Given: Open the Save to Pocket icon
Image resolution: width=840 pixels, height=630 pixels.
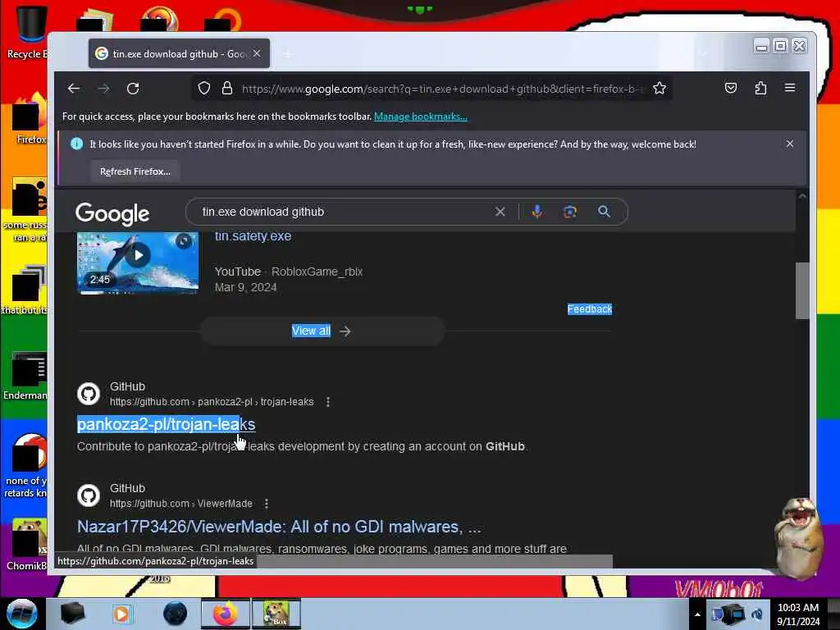Looking at the screenshot, I should [x=731, y=88].
